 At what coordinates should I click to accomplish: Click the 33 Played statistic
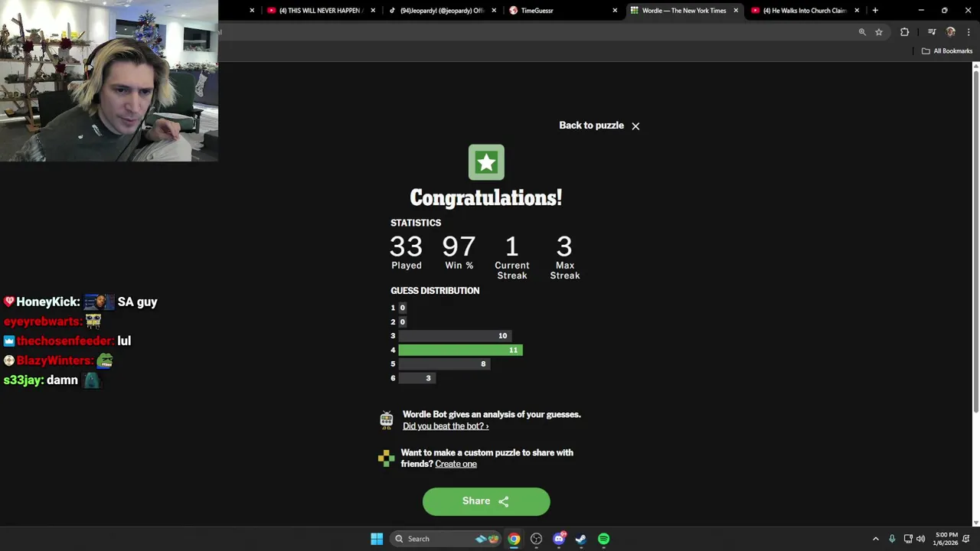tap(406, 253)
